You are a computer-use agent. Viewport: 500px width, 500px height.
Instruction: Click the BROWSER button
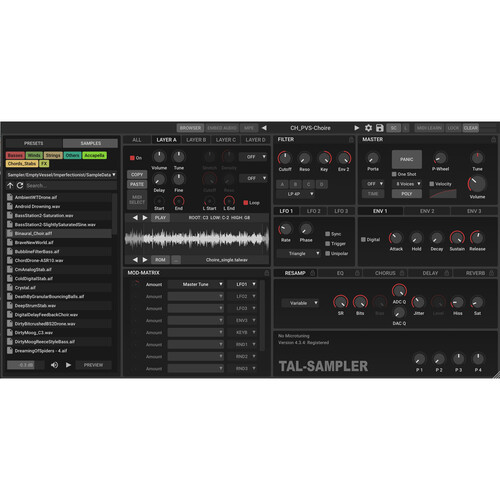pos(190,128)
